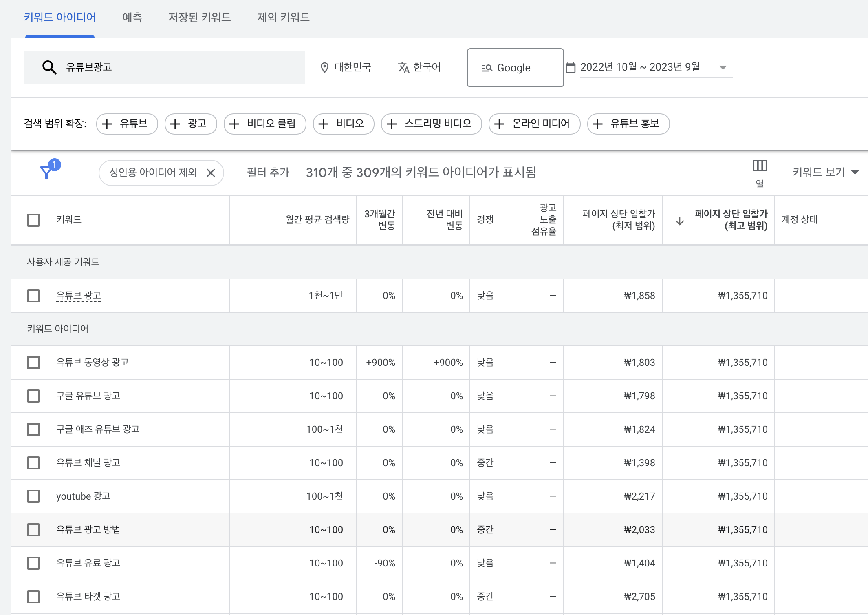Viewport: 868px width, 615px height.
Task: Switch to the 예측 tab
Action: [132, 18]
